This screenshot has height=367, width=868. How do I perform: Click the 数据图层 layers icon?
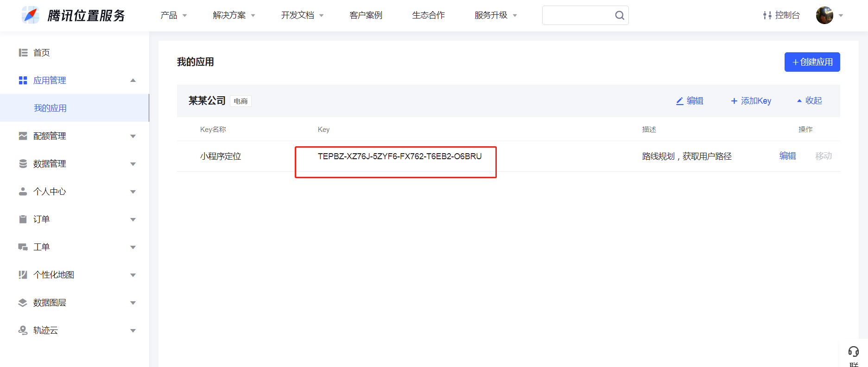(23, 303)
